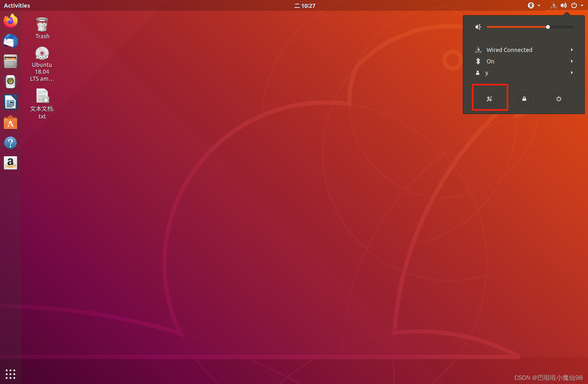Expand the user y submenu

pyautogui.click(x=487, y=73)
